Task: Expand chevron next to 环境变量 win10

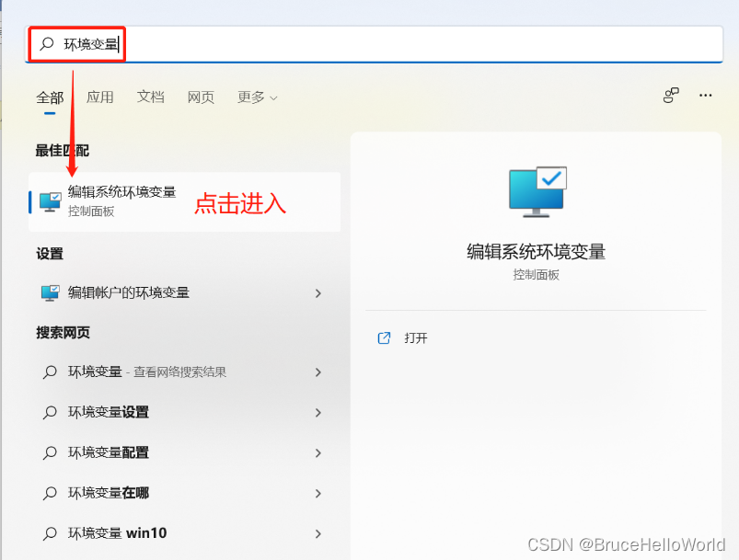Action: pyautogui.click(x=318, y=533)
